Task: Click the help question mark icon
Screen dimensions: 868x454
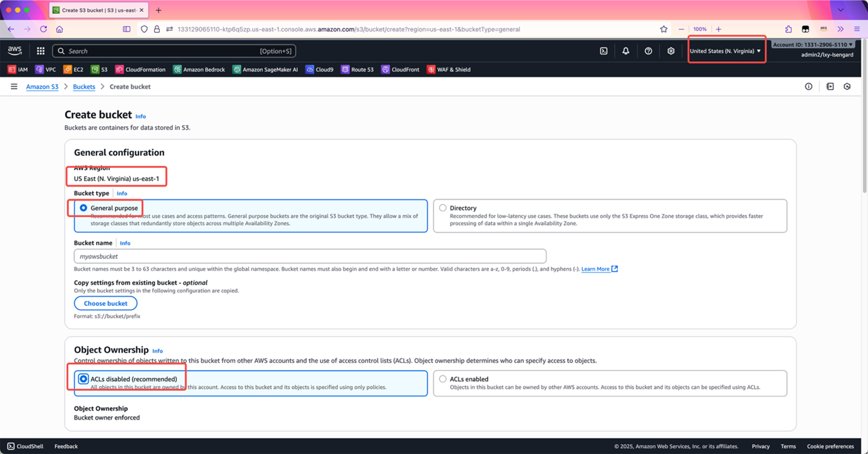Action: pos(648,51)
